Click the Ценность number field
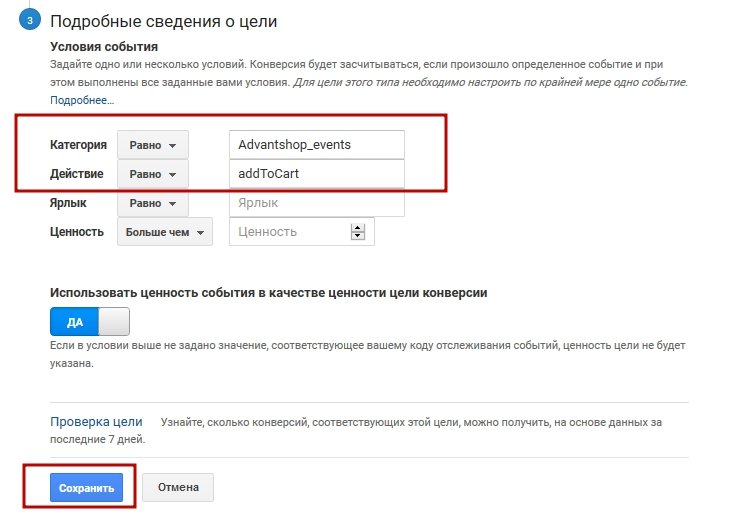Image resolution: width=740 pixels, height=514 pixels. tap(288, 232)
